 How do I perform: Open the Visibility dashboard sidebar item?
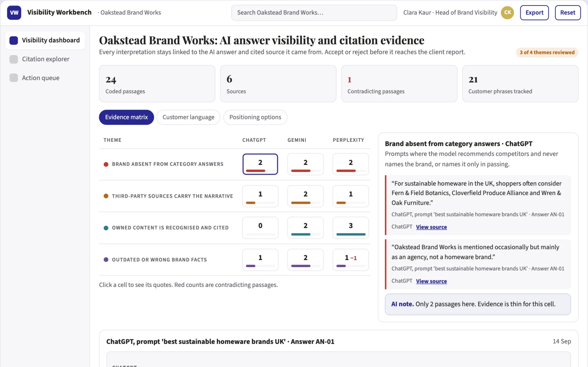pos(45,40)
